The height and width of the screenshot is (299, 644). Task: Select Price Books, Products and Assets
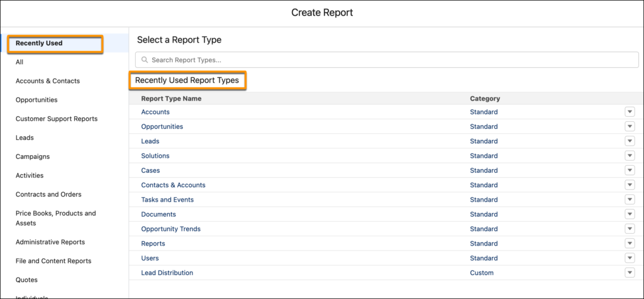click(56, 218)
